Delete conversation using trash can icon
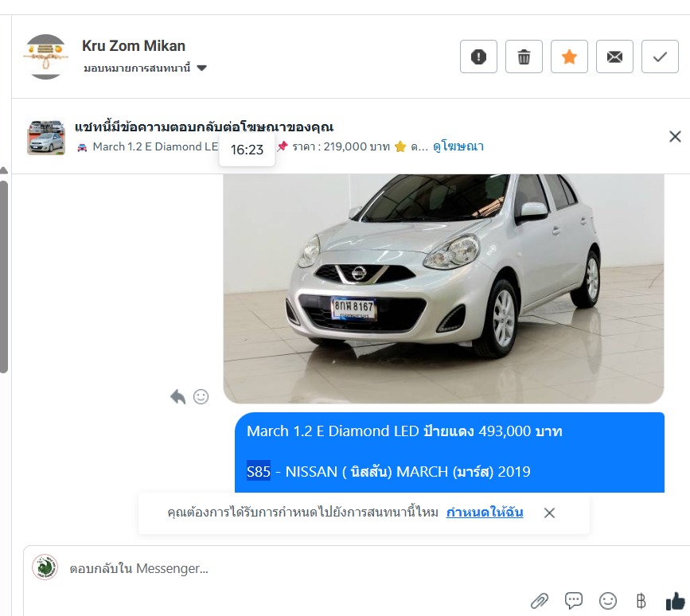 (524, 57)
